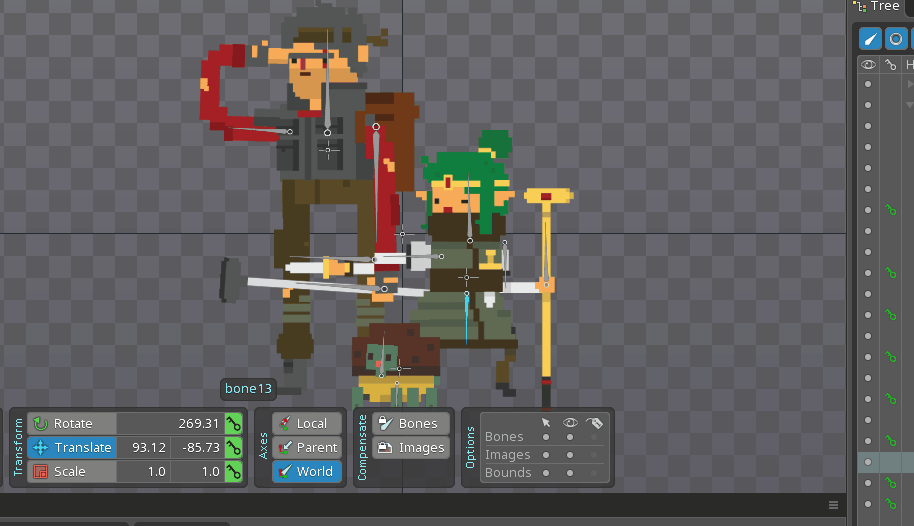Click the name tag icon in Options
The width and height of the screenshot is (914, 526).
594,422
